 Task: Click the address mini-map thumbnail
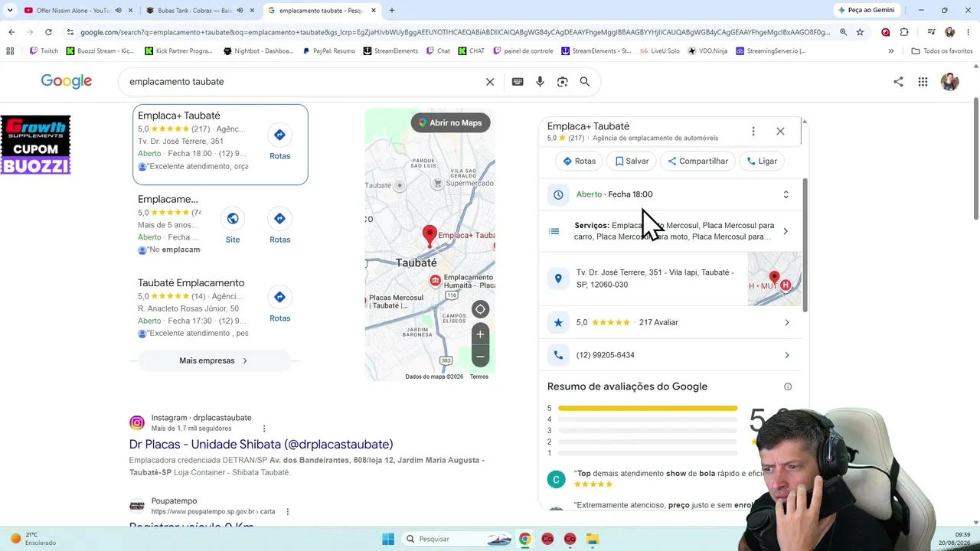click(x=774, y=279)
